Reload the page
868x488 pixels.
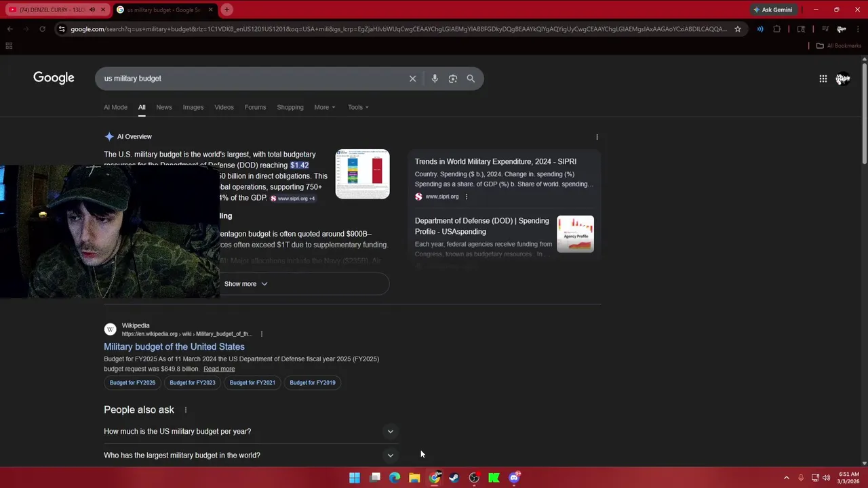tap(42, 29)
